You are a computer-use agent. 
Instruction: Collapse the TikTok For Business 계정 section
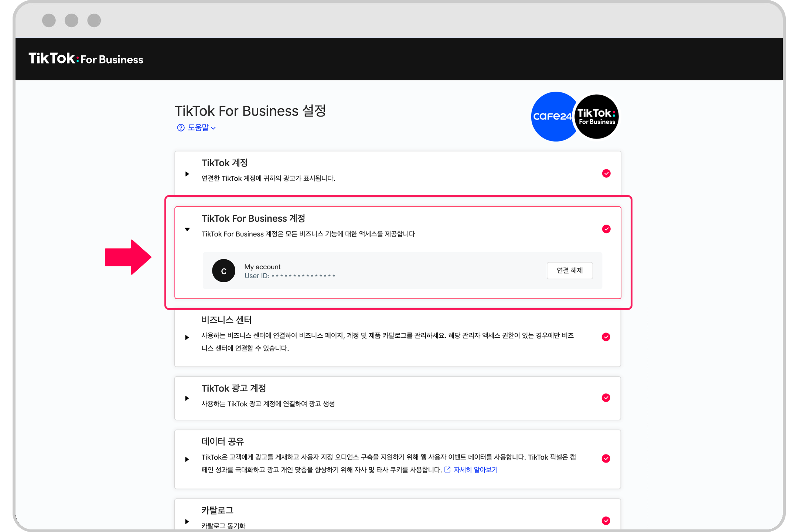click(x=187, y=229)
